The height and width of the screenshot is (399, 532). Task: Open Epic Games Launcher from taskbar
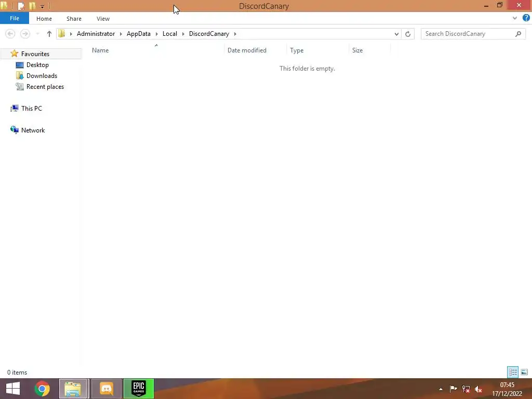[x=138, y=389]
